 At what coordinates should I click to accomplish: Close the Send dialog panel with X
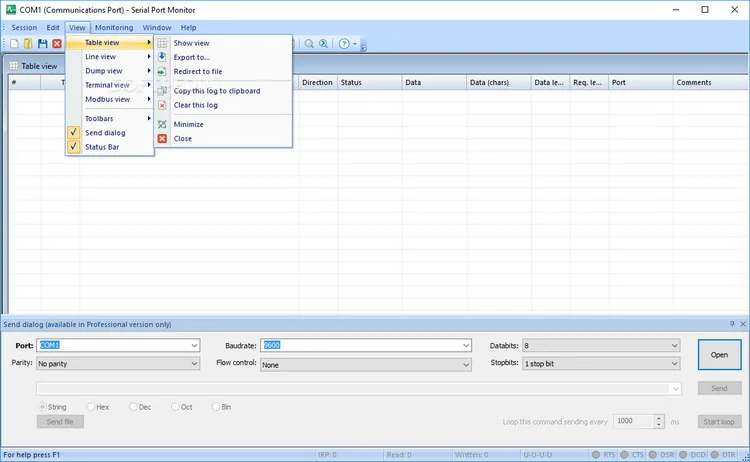pyautogui.click(x=743, y=324)
